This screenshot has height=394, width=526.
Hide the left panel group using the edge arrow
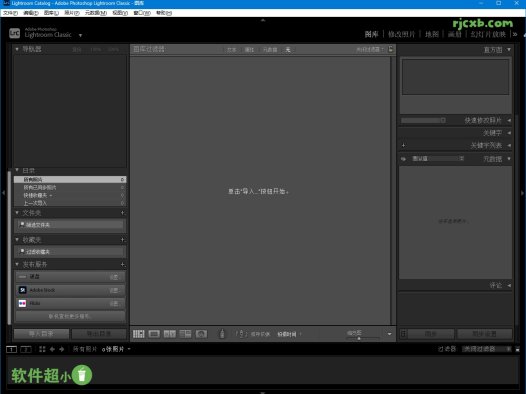coord(3,193)
